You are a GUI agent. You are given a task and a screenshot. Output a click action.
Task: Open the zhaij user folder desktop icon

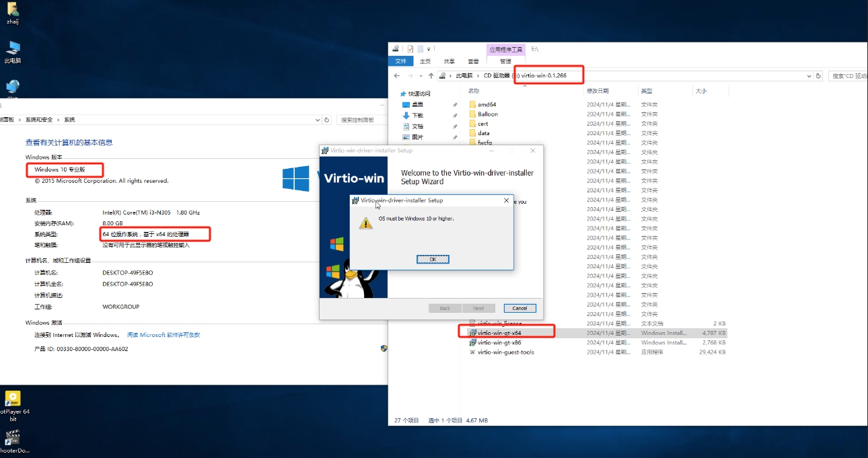point(12,12)
